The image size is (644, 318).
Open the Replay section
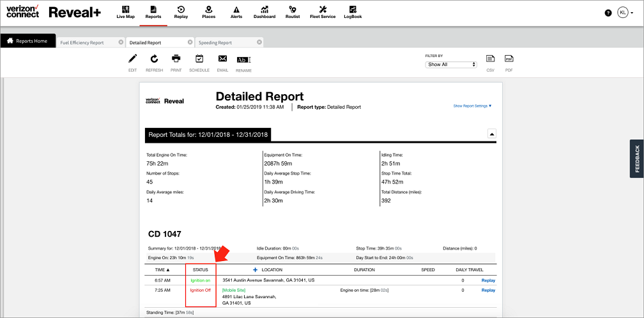point(181,12)
